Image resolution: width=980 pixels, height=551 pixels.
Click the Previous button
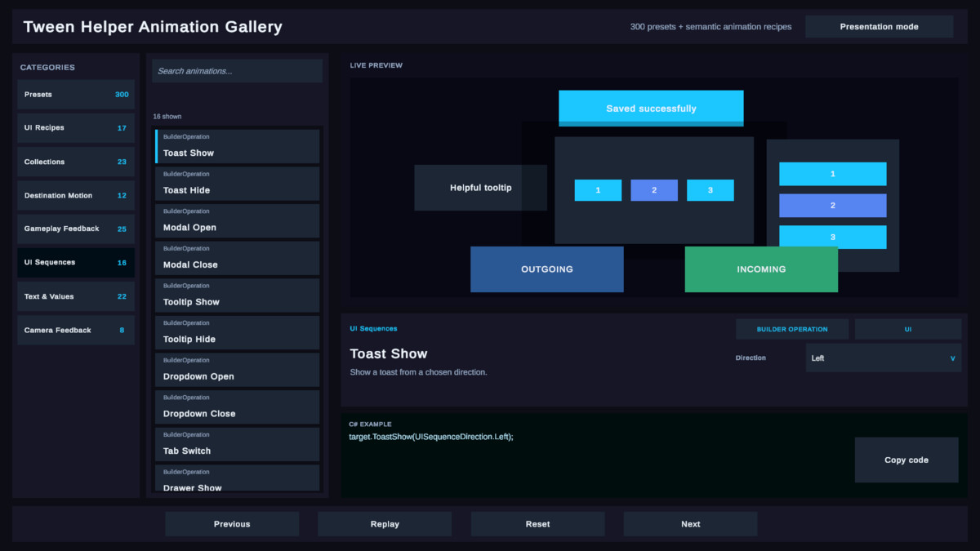[232, 524]
